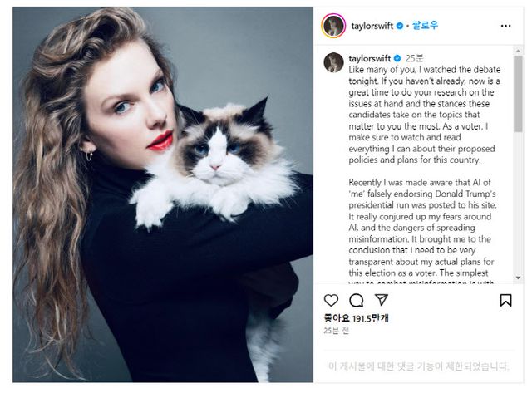Share the post with the paper plane icon
Screen dimensions: 532x393
(x=382, y=299)
